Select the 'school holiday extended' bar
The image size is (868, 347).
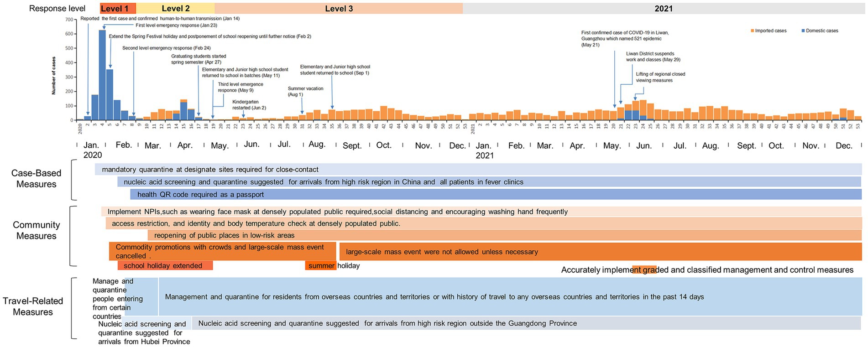[165, 266]
